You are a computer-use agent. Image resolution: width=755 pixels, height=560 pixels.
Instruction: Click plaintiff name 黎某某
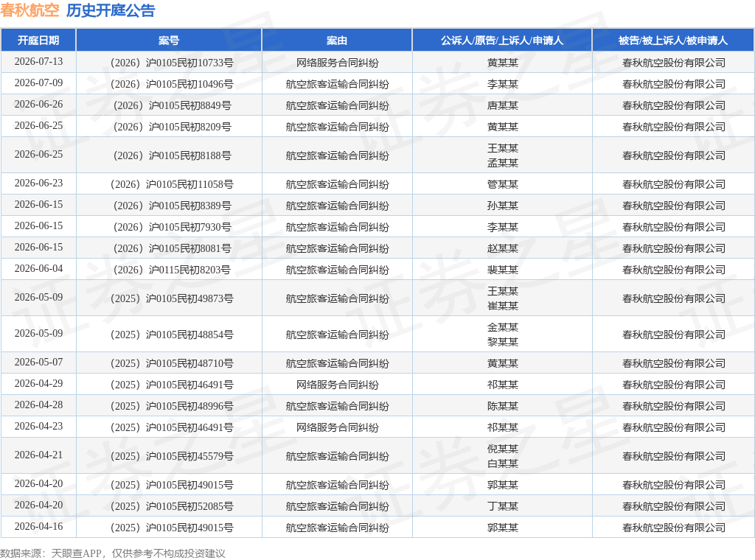502,342
